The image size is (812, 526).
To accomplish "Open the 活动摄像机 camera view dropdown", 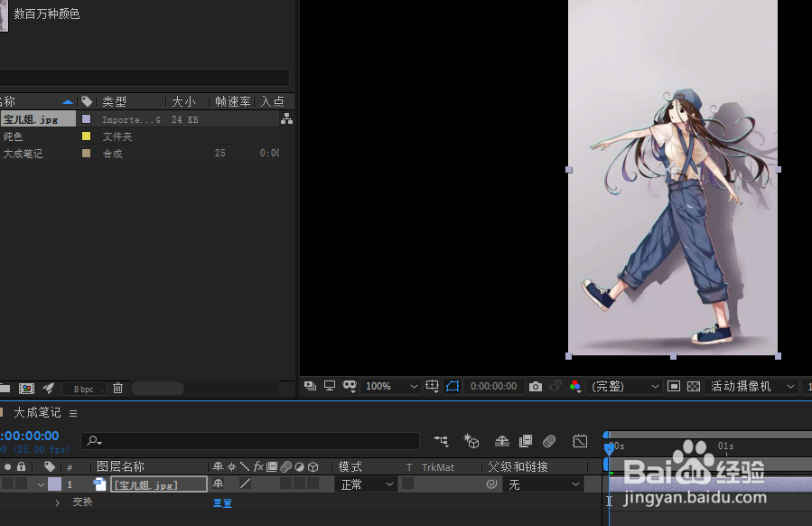I will pyautogui.click(x=752, y=386).
